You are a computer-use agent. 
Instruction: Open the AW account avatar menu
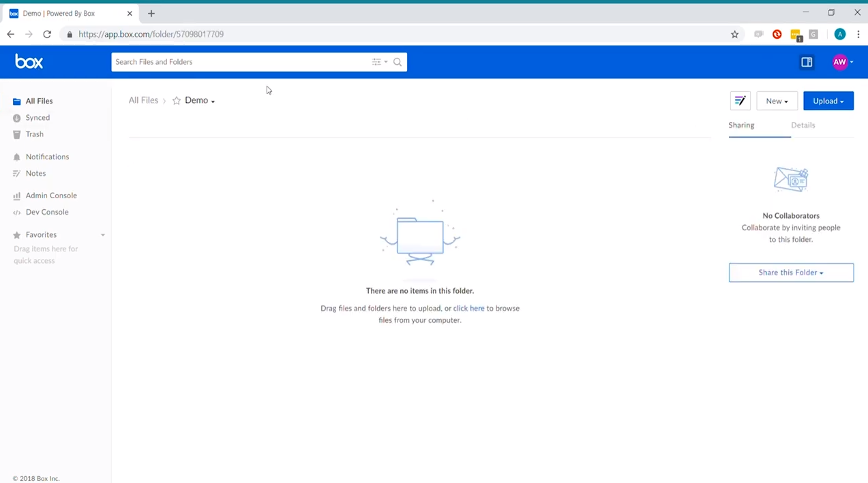click(x=842, y=62)
